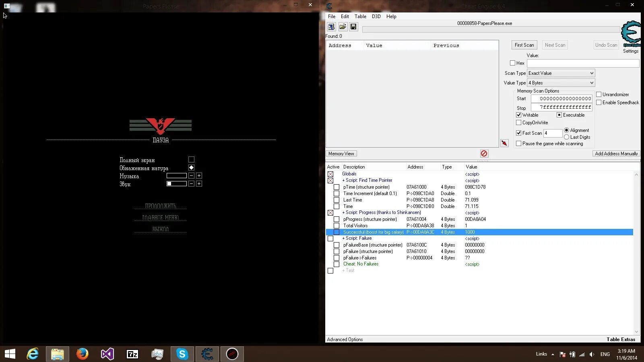The image size is (644, 362).
Task: Enable Speedhack checkbox
Action: [599, 103]
